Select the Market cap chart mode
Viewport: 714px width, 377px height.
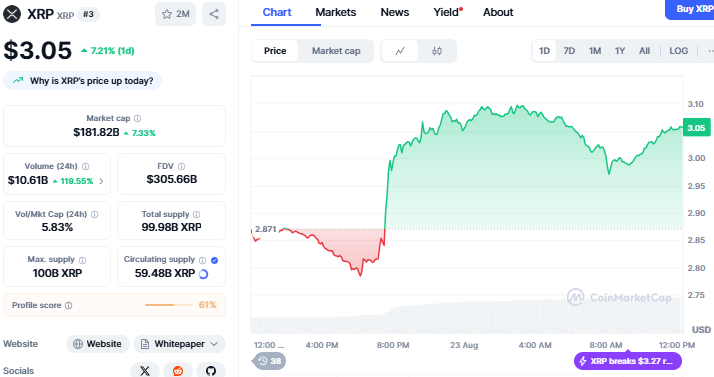coord(336,51)
